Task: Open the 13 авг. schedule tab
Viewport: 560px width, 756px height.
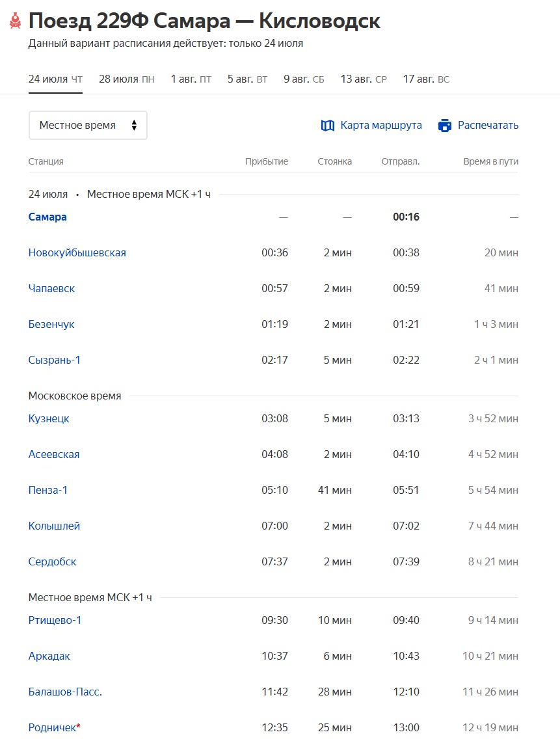Action: click(x=363, y=79)
